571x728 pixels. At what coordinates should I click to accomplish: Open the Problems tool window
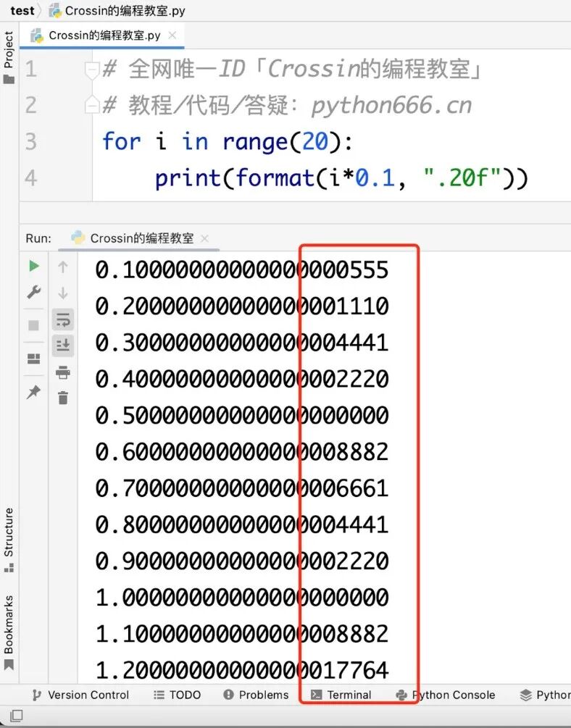click(256, 695)
